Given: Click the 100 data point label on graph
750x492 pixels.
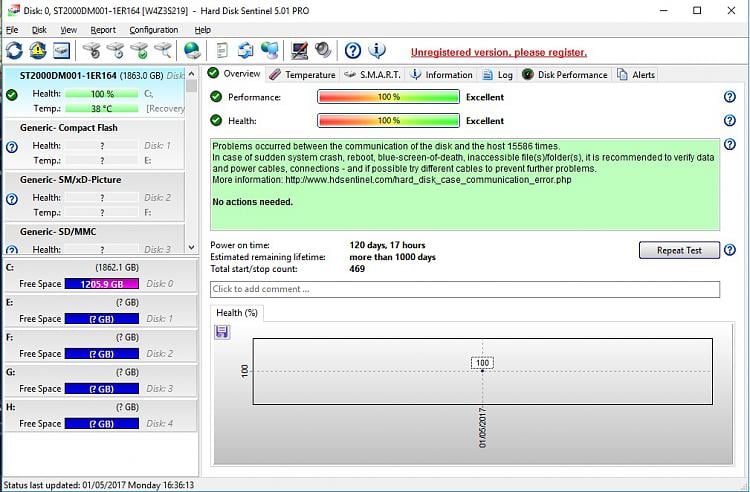Looking at the screenshot, I should click(x=482, y=362).
